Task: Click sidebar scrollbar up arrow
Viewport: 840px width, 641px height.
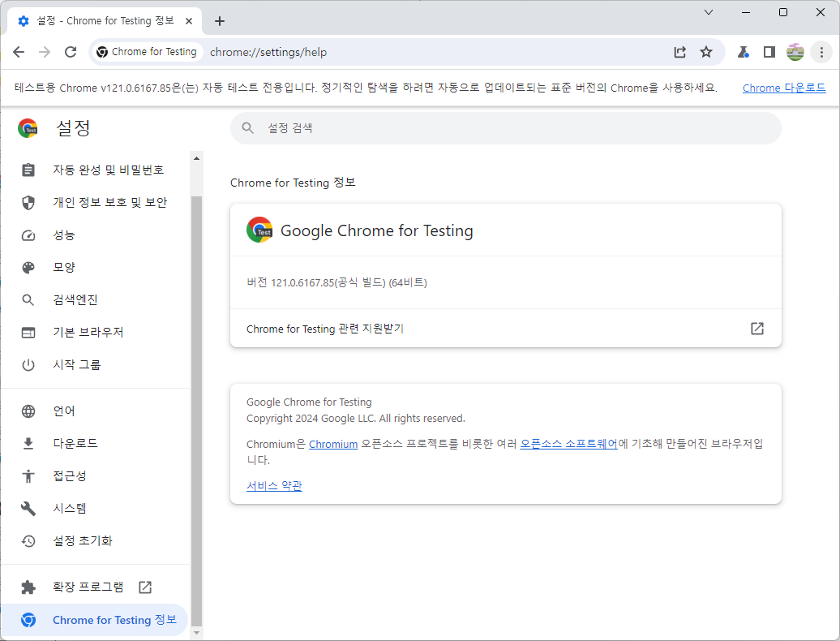Action: (x=196, y=159)
